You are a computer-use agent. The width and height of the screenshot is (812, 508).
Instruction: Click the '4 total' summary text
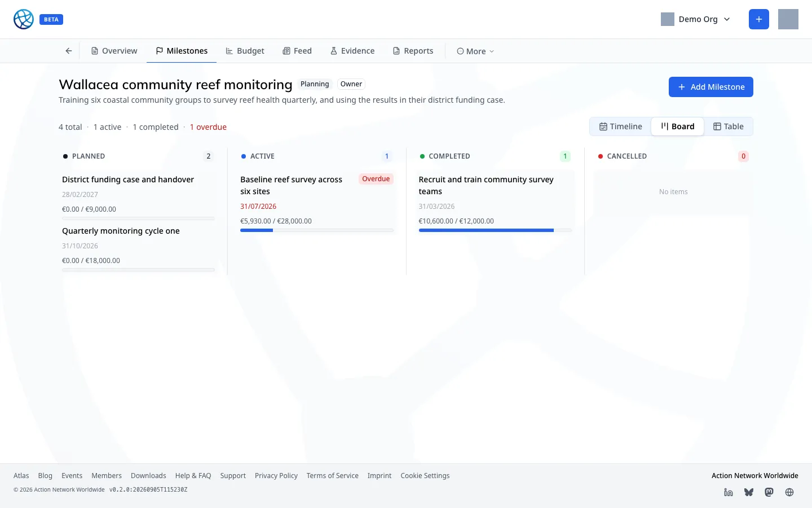(x=70, y=127)
